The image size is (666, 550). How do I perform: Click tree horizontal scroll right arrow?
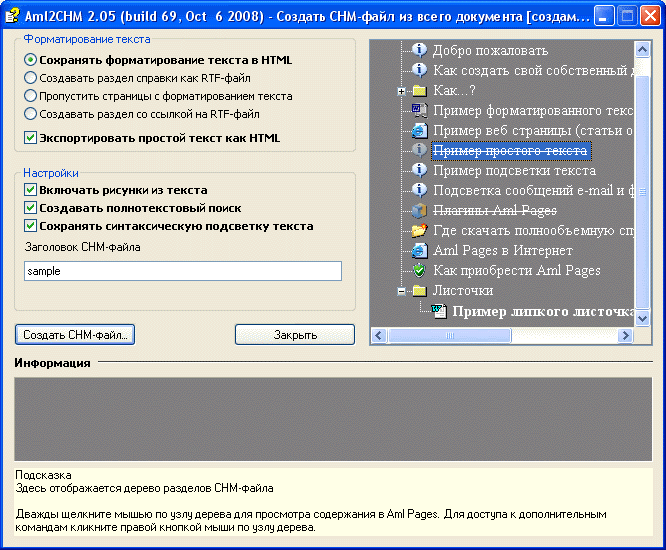click(625, 336)
